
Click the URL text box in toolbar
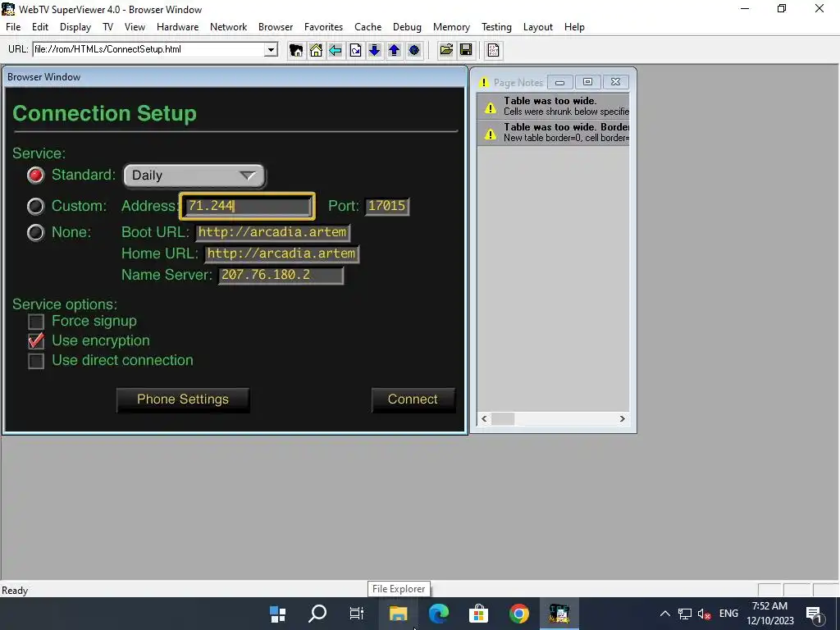(149, 50)
